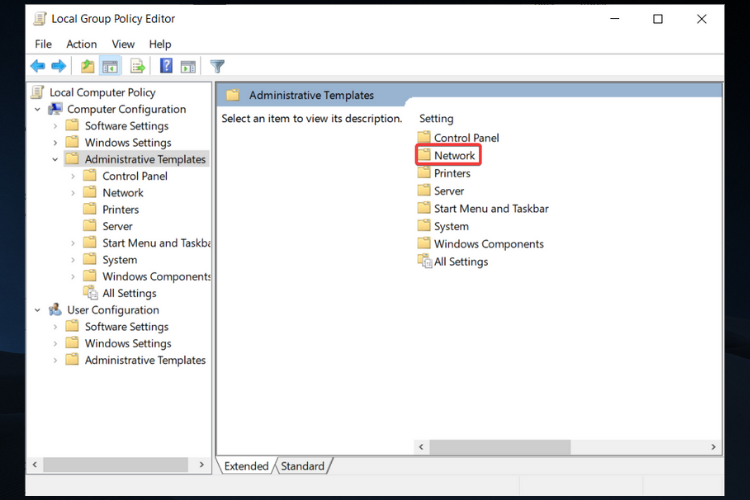
Task: Select Printers folder in Setting list
Action: coord(452,173)
